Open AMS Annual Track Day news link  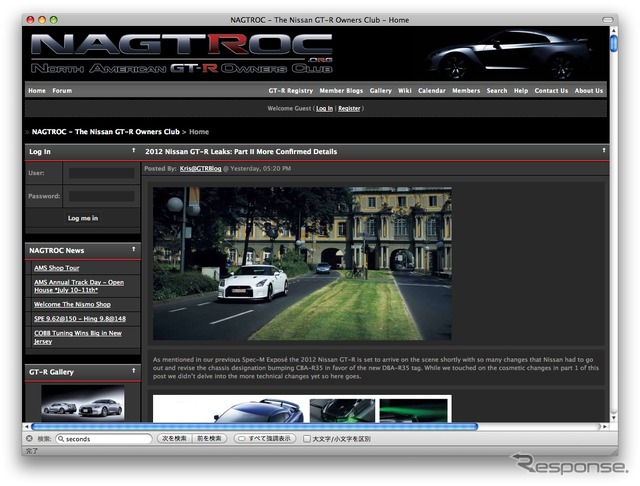(79, 286)
